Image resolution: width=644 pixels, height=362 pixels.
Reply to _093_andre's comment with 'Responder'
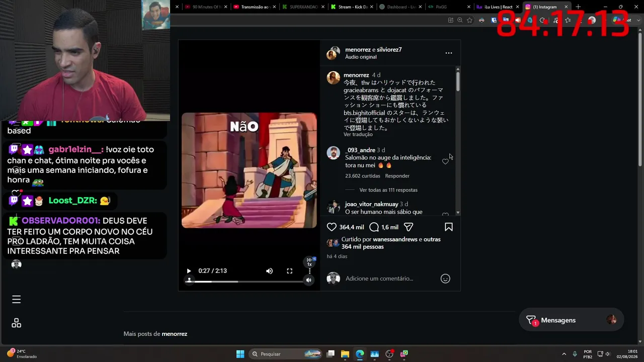pos(397,176)
